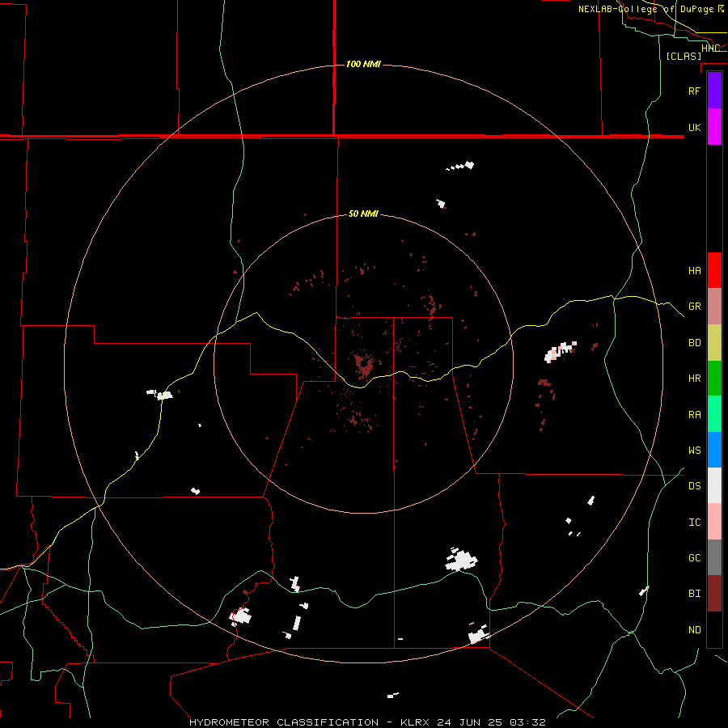
Task: Click the HR legend label
Action: pyautogui.click(x=694, y=379)
